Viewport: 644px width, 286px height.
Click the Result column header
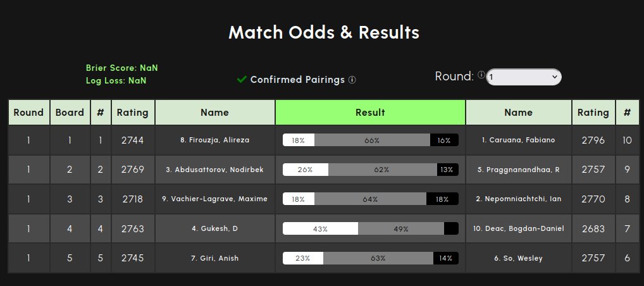click(370, 113)
